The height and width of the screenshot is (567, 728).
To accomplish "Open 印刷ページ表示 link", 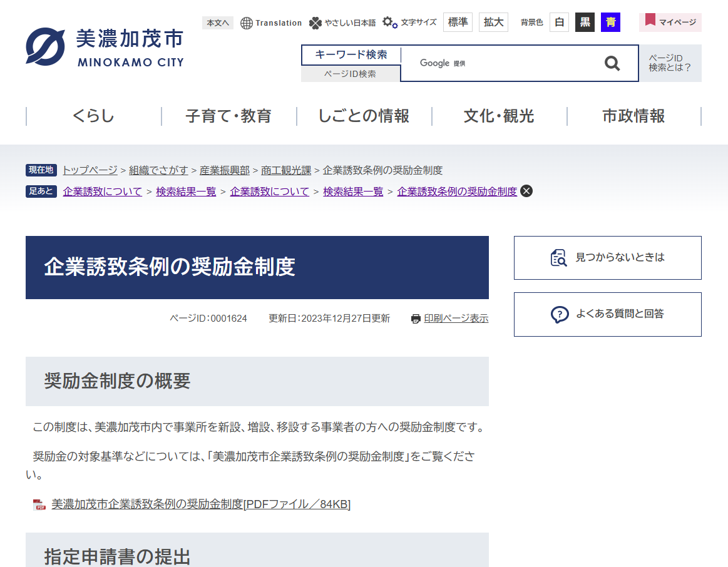I will pos(456,319).
